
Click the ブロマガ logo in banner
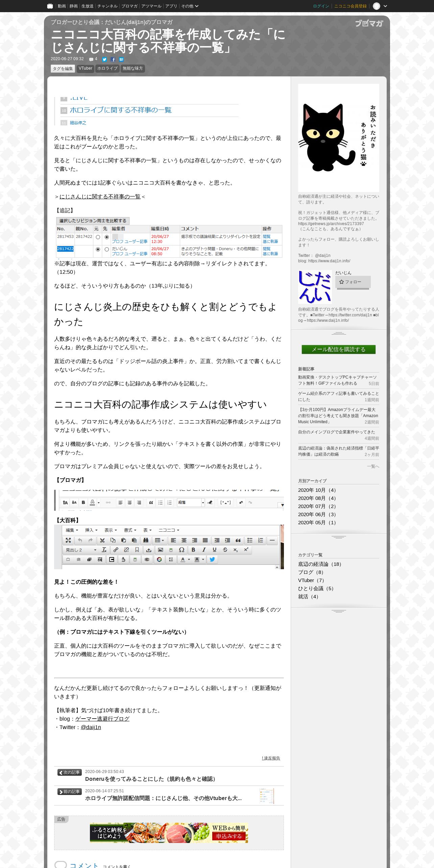point(369,23)
